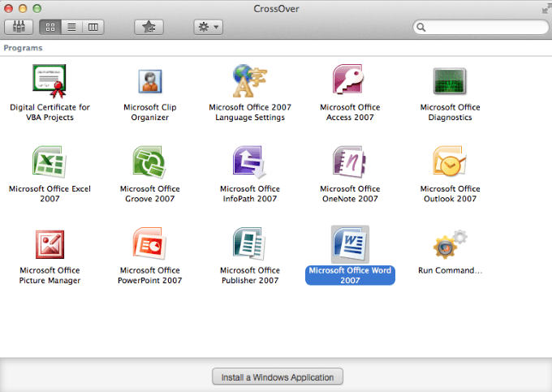Open the gear action dropdown menu
Screen dimensions: 552x392
tap(209, 27)
